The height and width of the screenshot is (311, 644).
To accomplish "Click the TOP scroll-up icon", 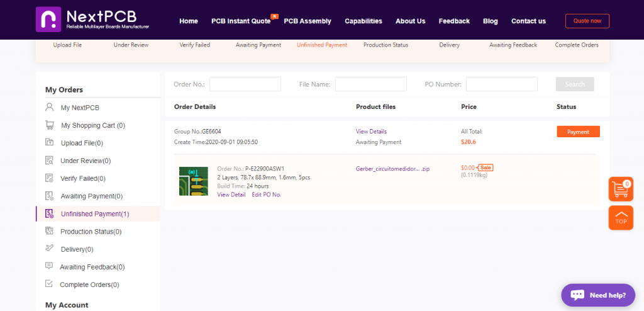I will click(x=621, y=217).
